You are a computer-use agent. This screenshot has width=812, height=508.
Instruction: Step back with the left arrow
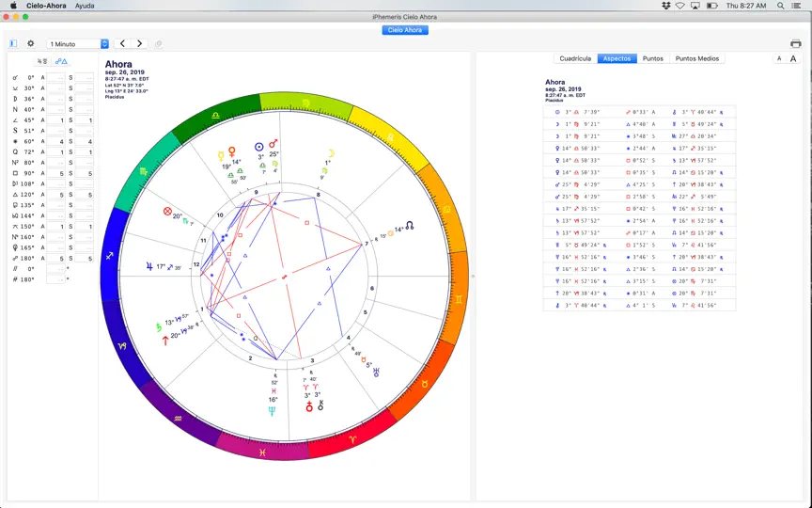point(123,43)
